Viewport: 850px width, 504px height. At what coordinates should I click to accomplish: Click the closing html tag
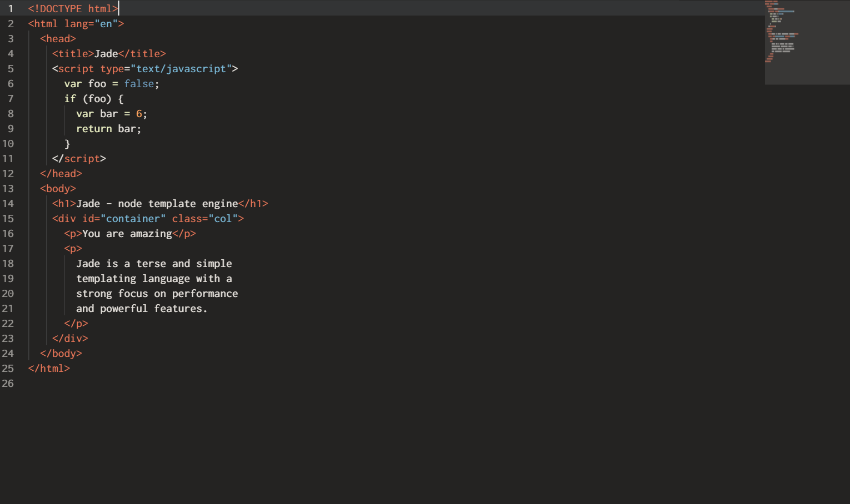tap(49, 369)
